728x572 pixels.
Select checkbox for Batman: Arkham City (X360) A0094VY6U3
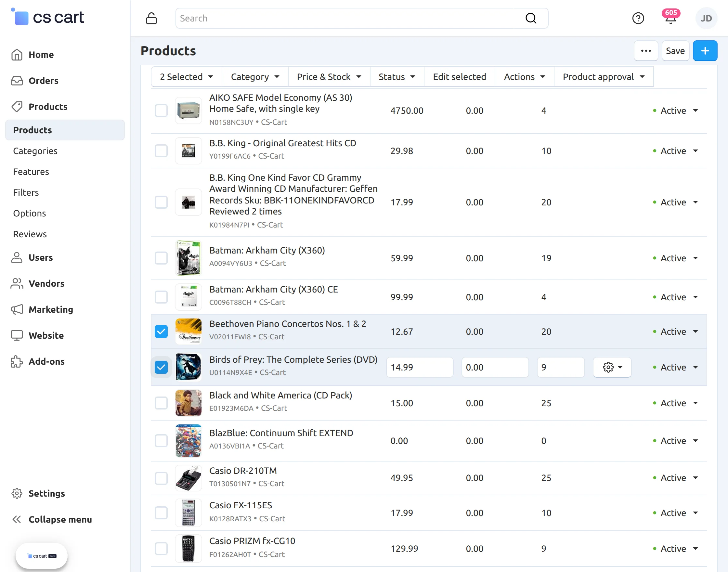coord(161,258)
